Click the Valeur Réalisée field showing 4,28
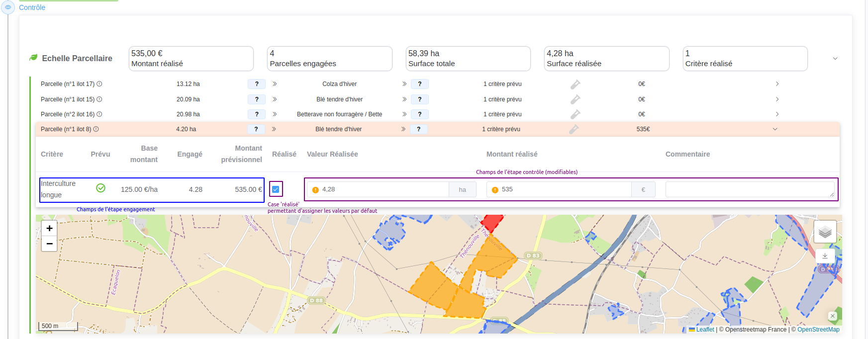 (383, 189)
